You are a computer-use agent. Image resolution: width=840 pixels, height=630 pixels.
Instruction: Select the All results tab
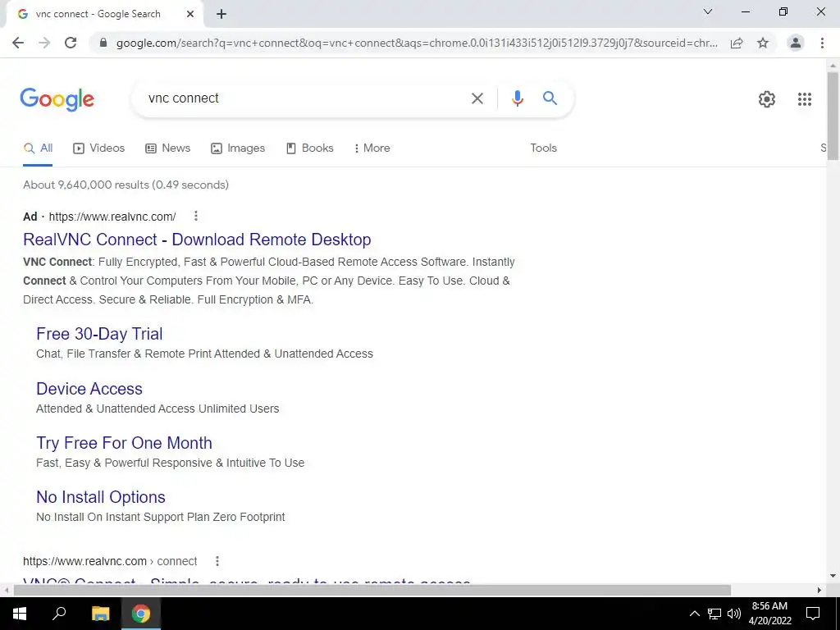(38, 148)
